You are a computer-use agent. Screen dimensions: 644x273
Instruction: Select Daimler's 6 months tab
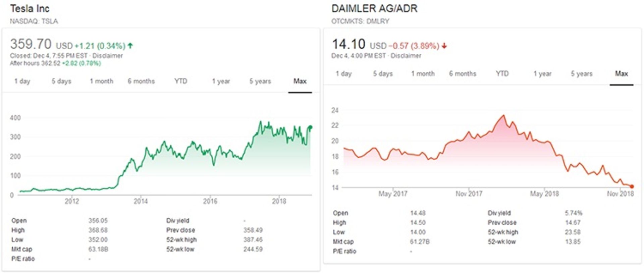pyautogui.click(x=463, y=74)
